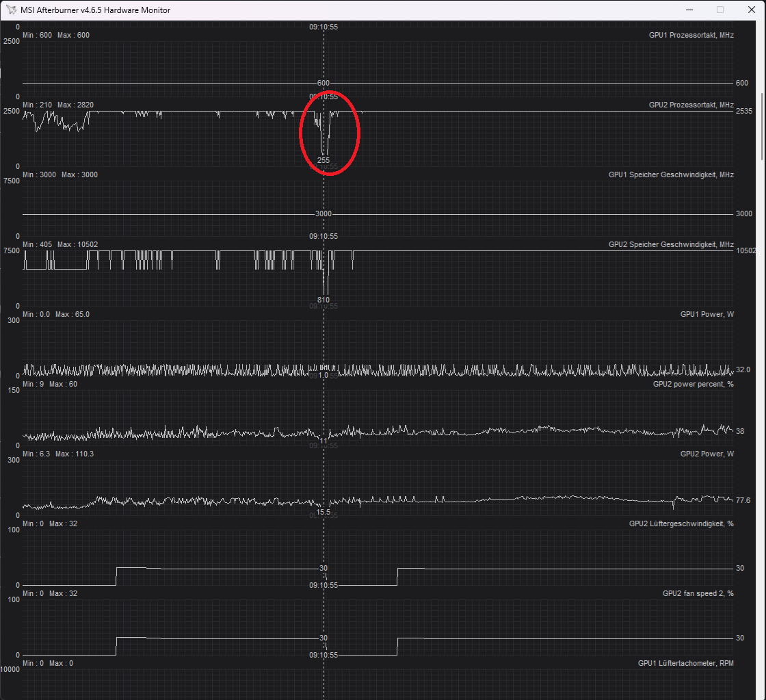Maximize the Hardware Monitor window

point(720,10)
